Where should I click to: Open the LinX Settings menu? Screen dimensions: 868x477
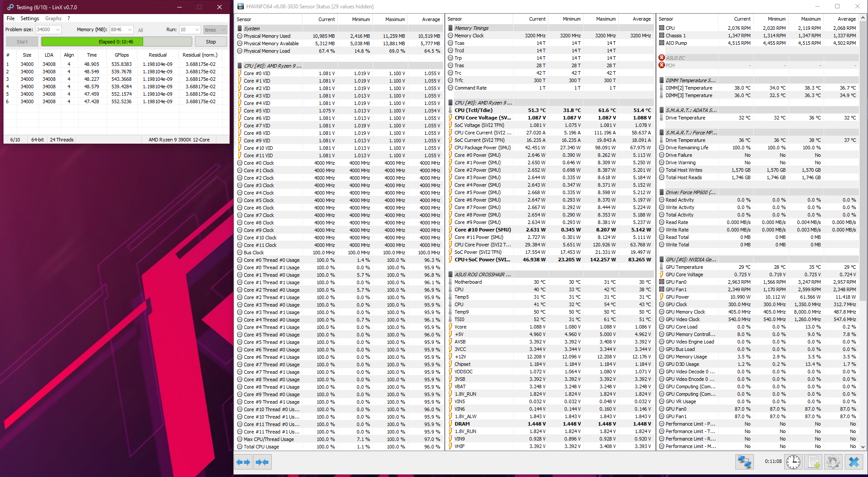30,18
